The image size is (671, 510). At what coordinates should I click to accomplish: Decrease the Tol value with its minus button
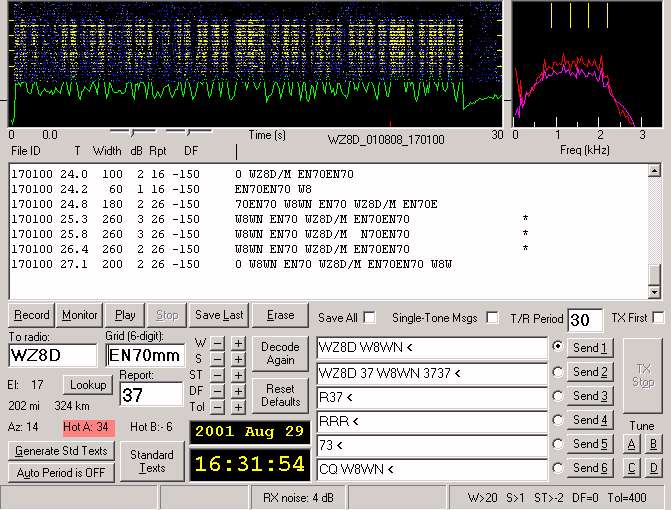click(x=217, y=407)
